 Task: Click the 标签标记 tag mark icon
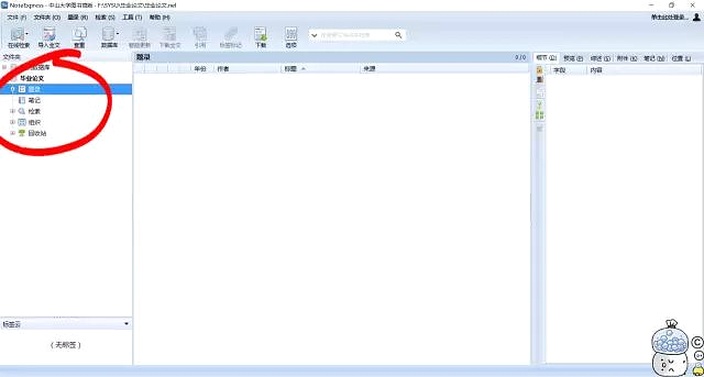231,38
